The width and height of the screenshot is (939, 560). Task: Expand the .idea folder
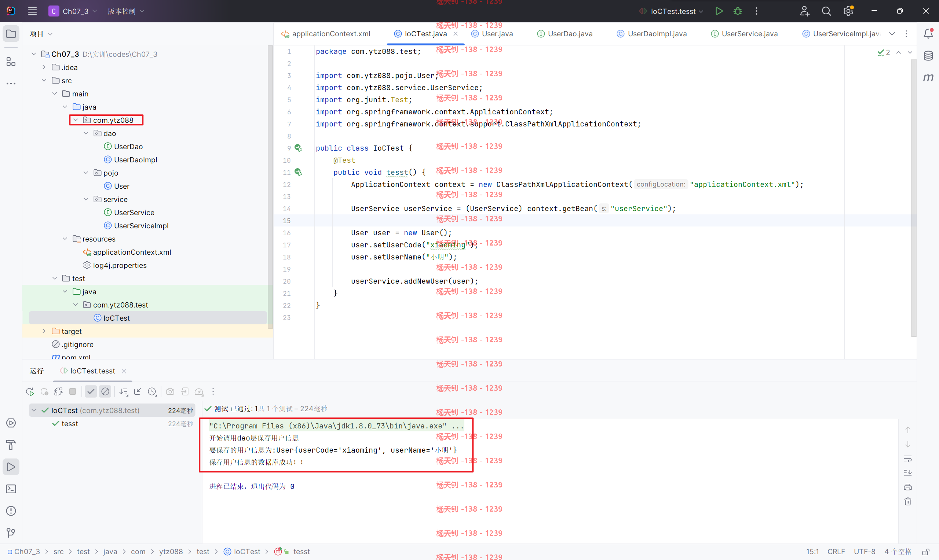click(x=44, y=67)
